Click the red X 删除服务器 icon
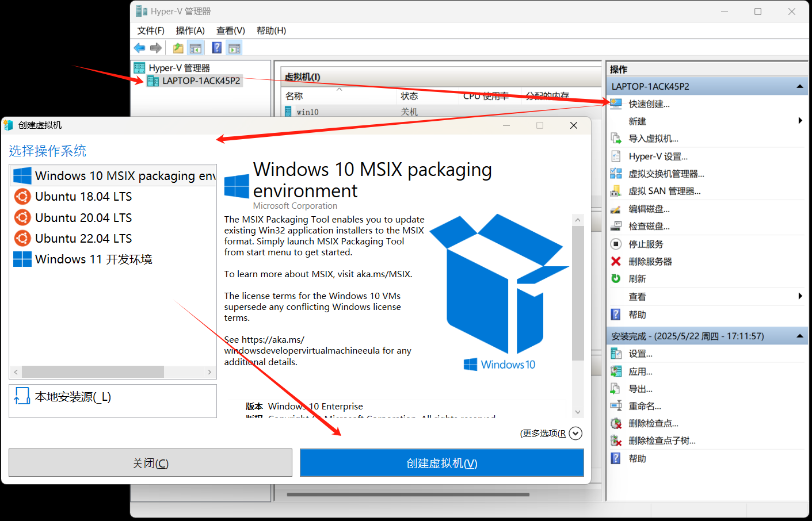This screenshot has height=521, width=812. pyautogui.click(x=616, y=261)
